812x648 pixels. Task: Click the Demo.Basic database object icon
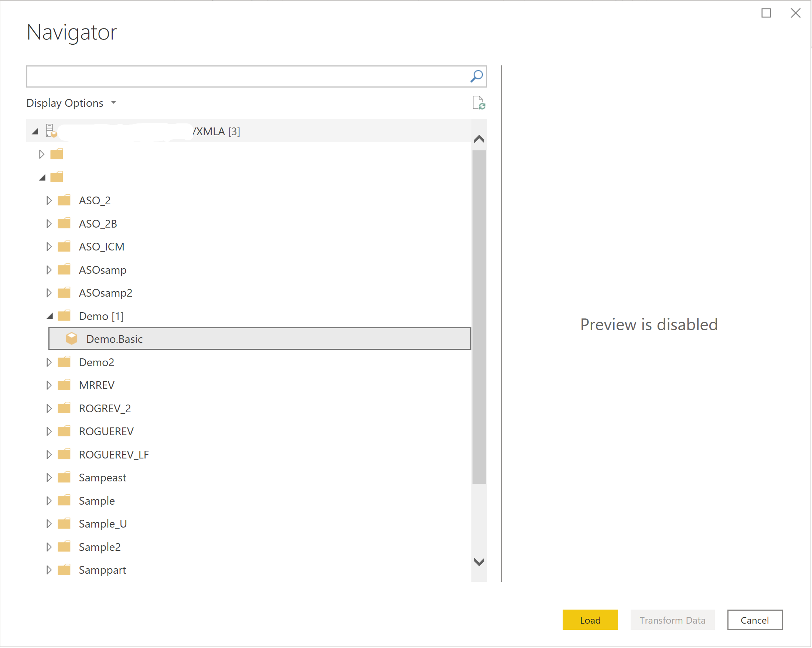click(x=73, y=339)
